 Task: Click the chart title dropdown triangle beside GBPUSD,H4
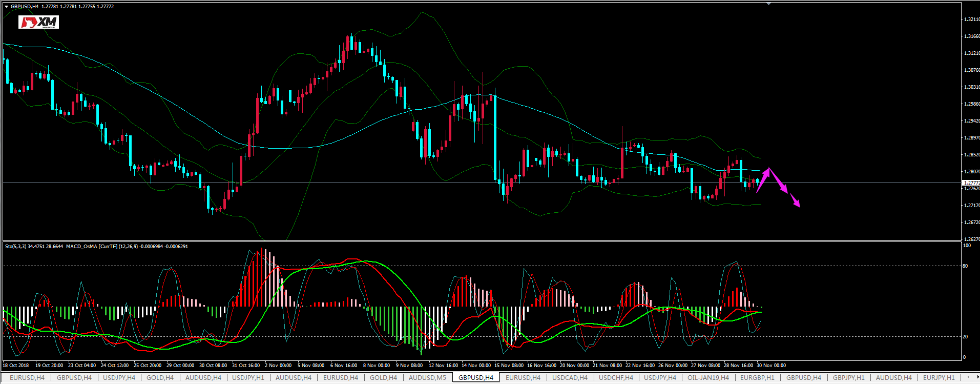coord(6,7)
